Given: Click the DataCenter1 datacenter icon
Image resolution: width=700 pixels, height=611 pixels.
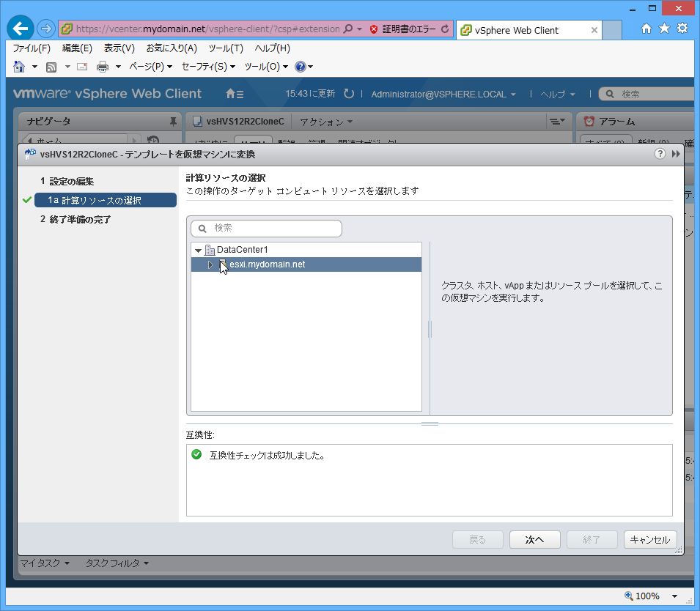Looking at the screenshot, I should 210,250.
